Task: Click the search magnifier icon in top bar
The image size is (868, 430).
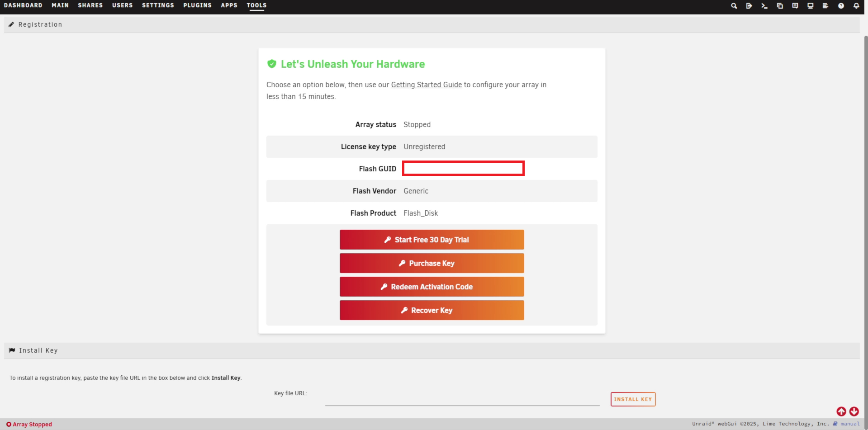Action: click(x=734, y=6)
